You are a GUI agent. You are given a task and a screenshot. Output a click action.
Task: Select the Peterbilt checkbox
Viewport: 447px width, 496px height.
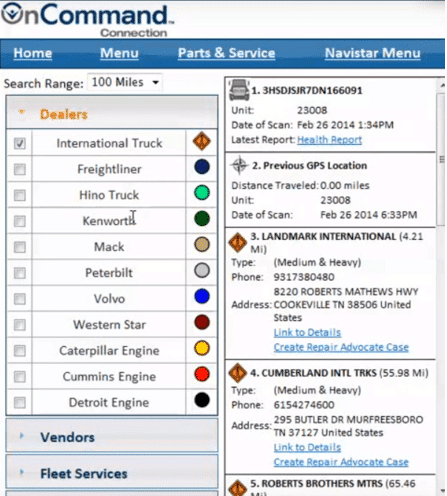coord(20,273)
